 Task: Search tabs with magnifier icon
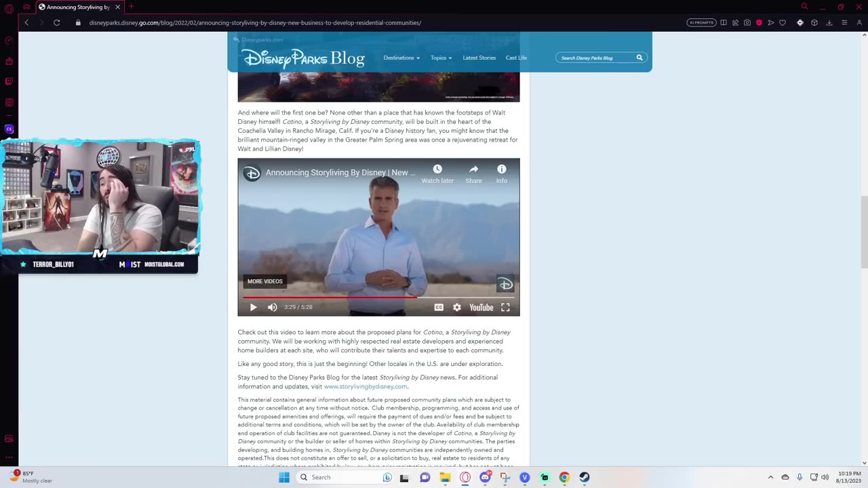(x=804, y=7)
